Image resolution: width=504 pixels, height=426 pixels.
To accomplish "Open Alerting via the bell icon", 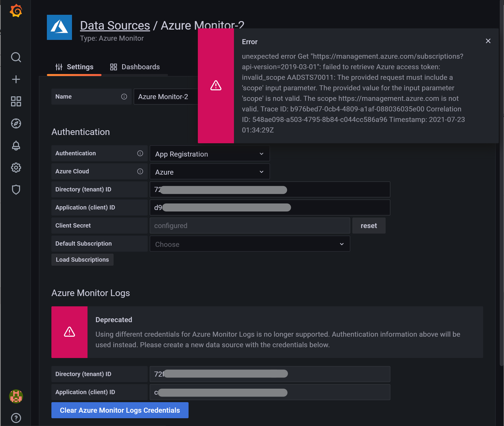I will click(x=16, y=146).
